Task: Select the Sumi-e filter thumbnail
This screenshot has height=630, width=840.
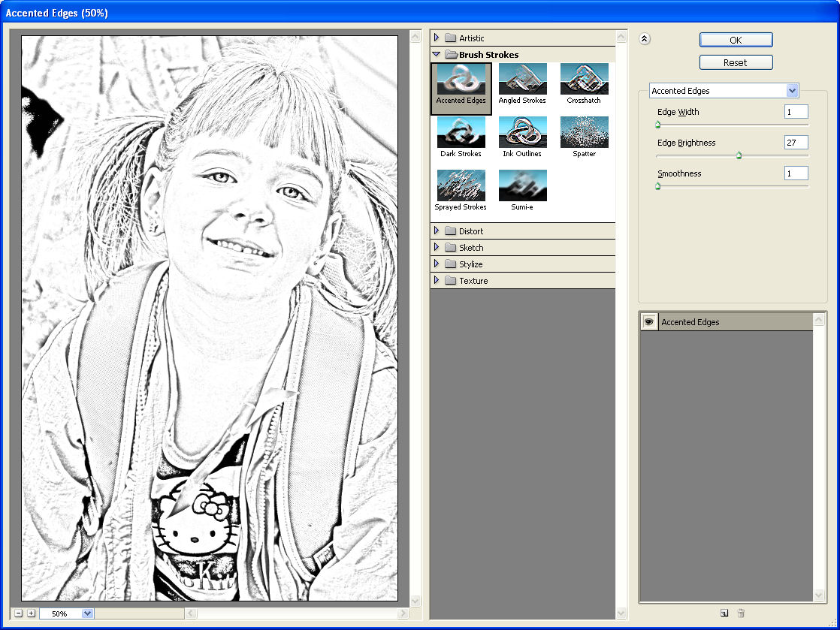Action: (522, 185)
